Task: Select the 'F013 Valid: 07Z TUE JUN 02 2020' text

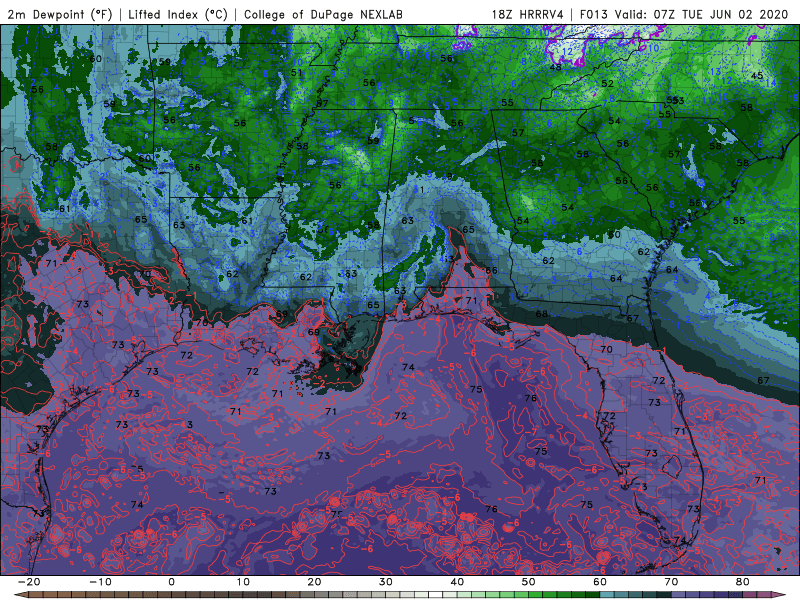Action: click(684, 14)
